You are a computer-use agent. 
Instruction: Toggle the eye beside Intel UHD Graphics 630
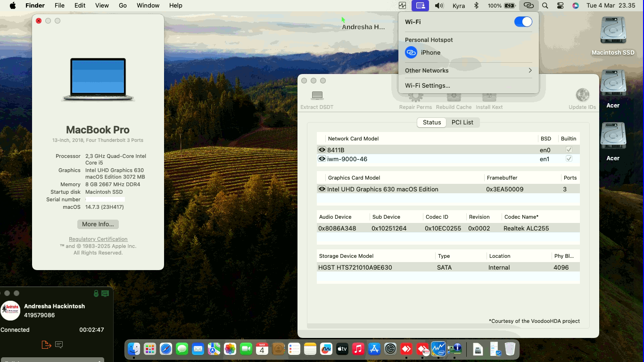[322, 189]
